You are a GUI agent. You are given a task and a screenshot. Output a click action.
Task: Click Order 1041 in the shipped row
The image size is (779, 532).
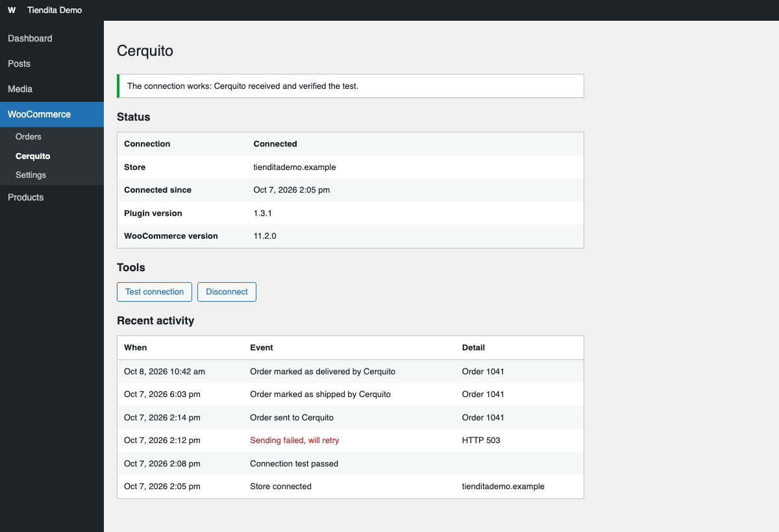(x=483, y=394)
